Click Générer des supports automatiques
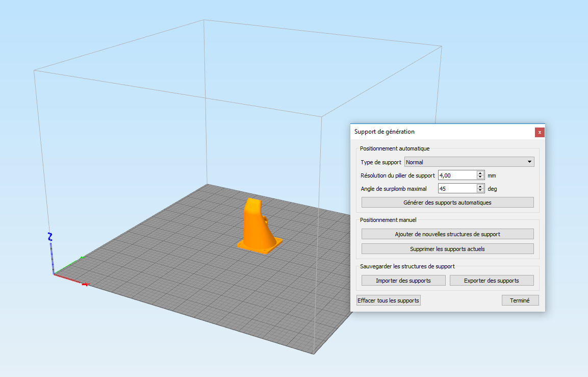588x377 pixels. pos(447,203)
